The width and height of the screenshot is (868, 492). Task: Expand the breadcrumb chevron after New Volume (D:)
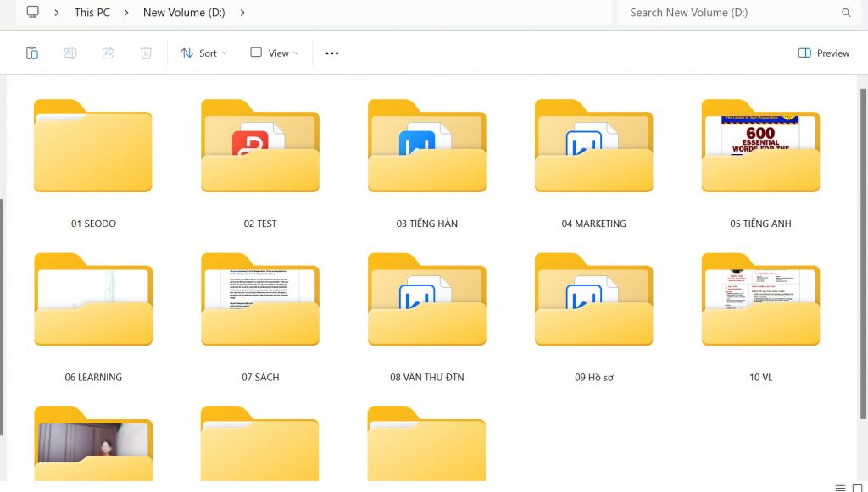[242, 13]
